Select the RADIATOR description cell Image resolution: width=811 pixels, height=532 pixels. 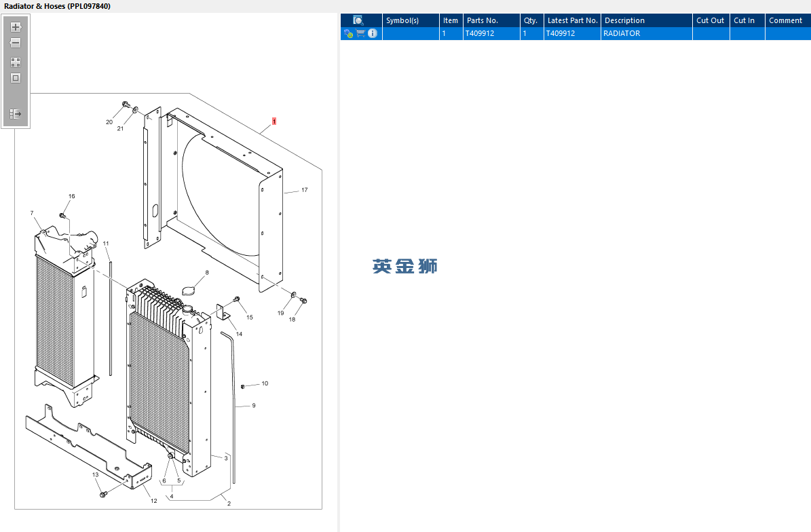point(647,33)
